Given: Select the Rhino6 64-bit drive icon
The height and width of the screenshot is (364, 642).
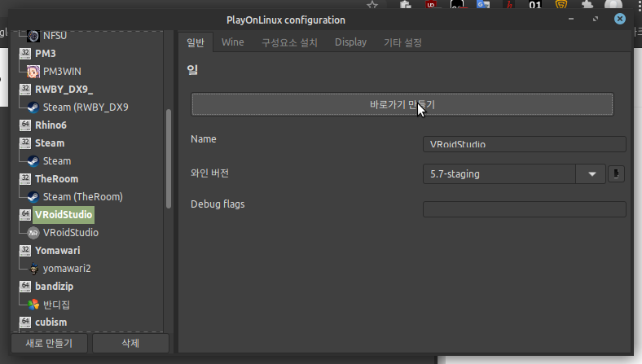Looking at the screenshot, I should (25, 125).
